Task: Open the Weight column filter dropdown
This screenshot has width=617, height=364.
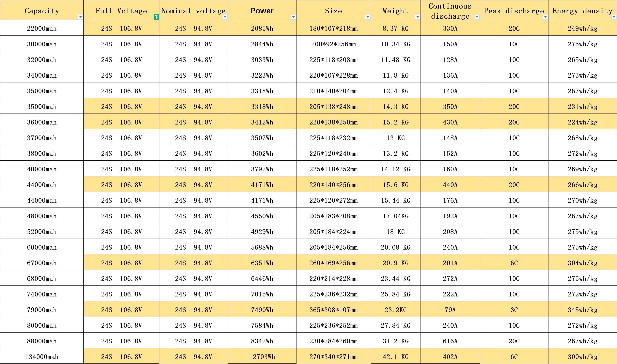Action: [418, 17]
